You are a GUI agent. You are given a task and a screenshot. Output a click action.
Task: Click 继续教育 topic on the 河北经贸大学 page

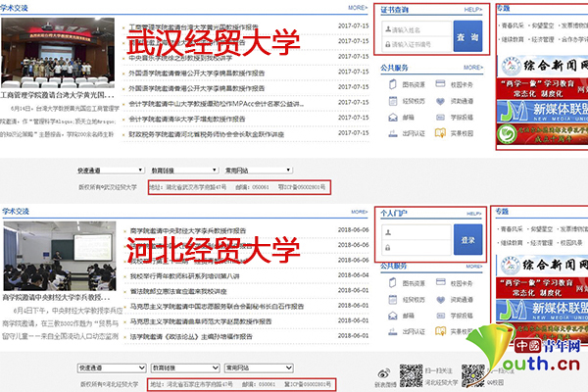(x=512, y=243)
